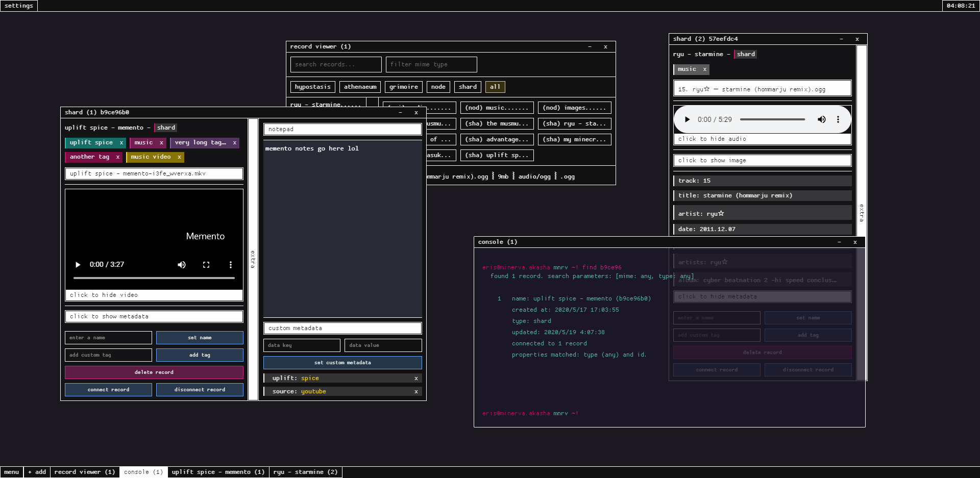Filter records by athenaeum type
This screenshot has width=980, height=478.
pyautogui.click(x=360, y=87)
